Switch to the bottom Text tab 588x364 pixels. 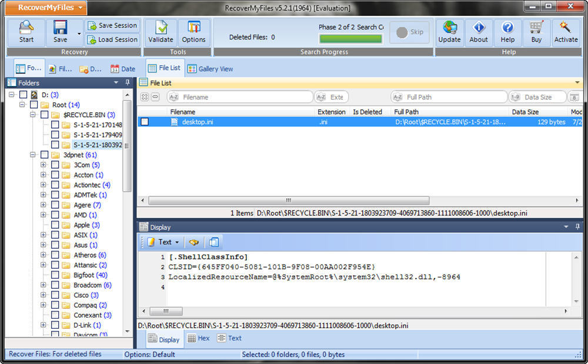coord(229,338)
